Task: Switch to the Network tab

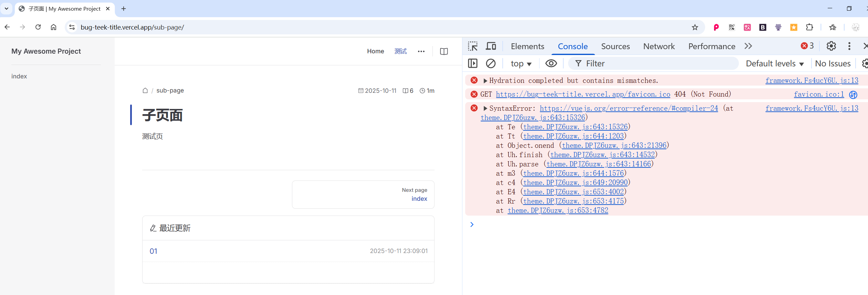Action: click(659, 46)
